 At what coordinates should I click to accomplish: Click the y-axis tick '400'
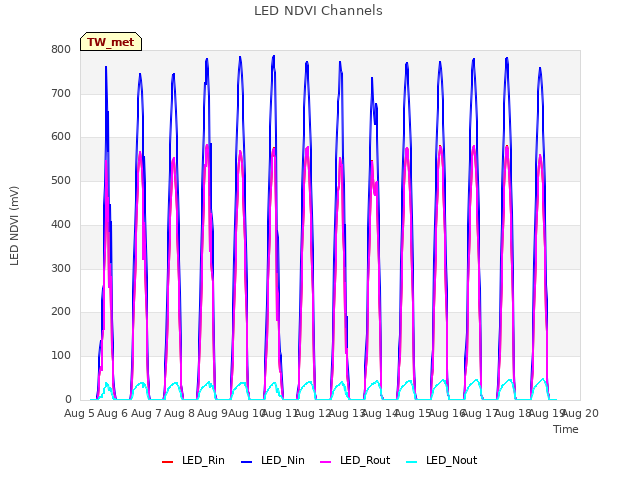[61, 224]
